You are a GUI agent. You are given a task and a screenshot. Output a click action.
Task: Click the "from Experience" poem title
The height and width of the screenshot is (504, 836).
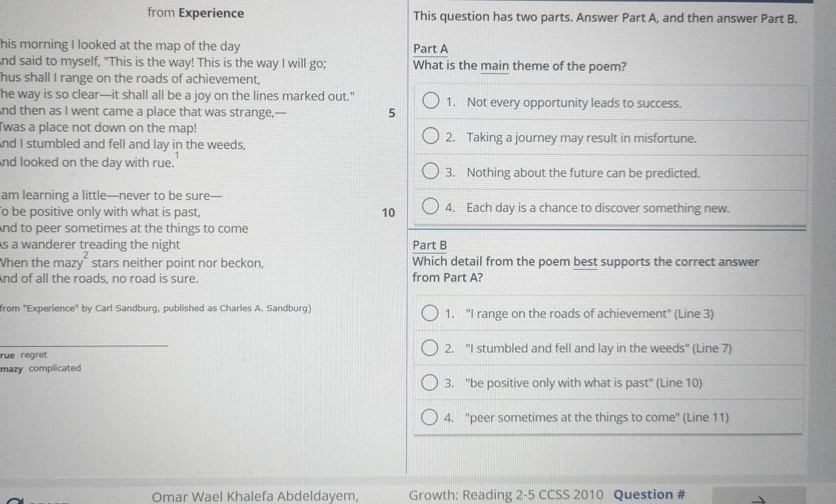(196, 13)
